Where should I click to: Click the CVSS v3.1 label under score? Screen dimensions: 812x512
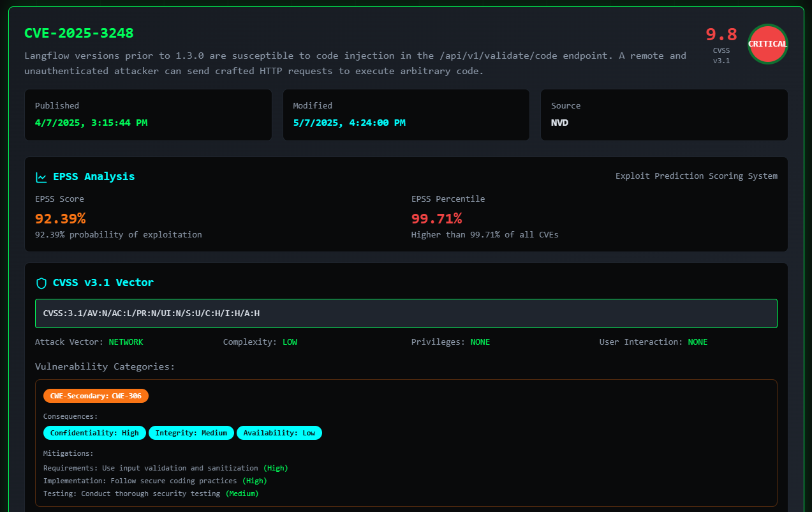tap(721, 56)
